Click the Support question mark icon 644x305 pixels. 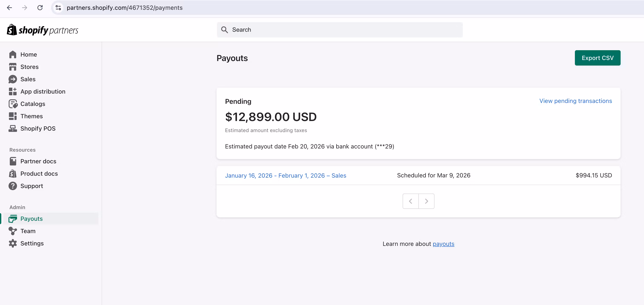(x=13, y=186)
